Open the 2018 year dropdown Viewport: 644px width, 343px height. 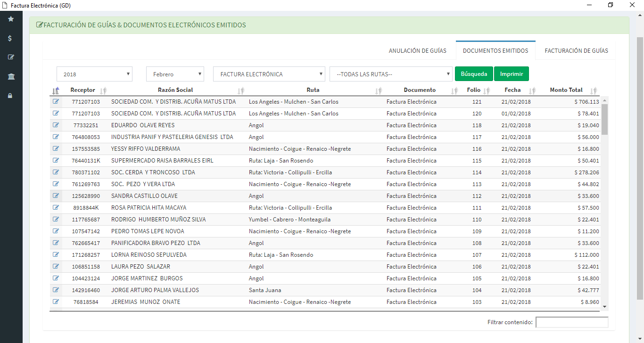tap(94, 74)
